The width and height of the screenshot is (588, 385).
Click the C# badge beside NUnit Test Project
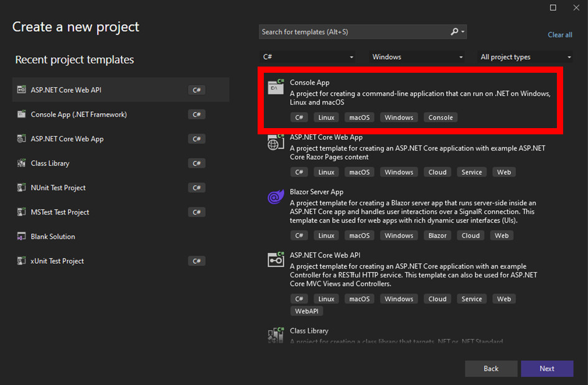coord(197,187)
